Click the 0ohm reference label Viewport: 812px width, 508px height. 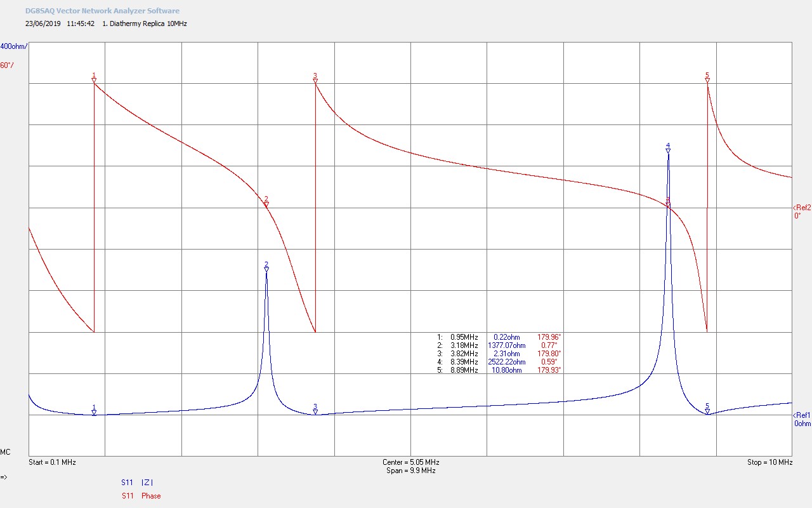click(802, 424)
